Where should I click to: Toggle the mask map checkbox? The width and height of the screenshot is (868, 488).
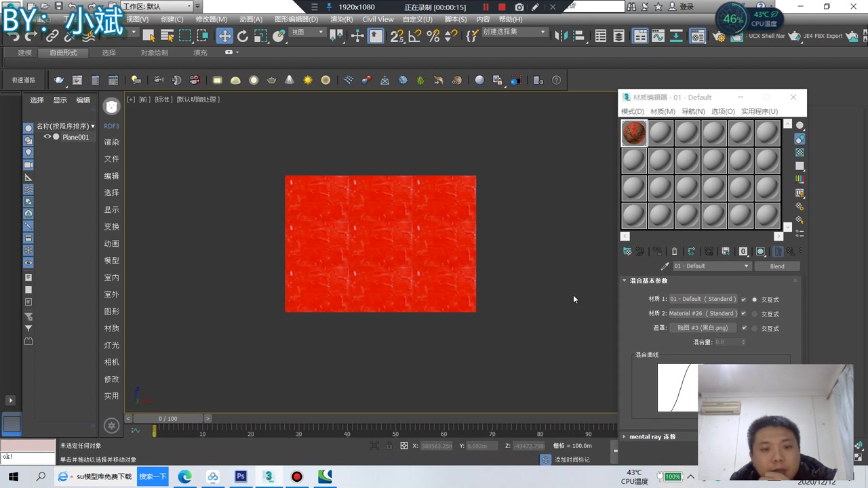point(744,328)
